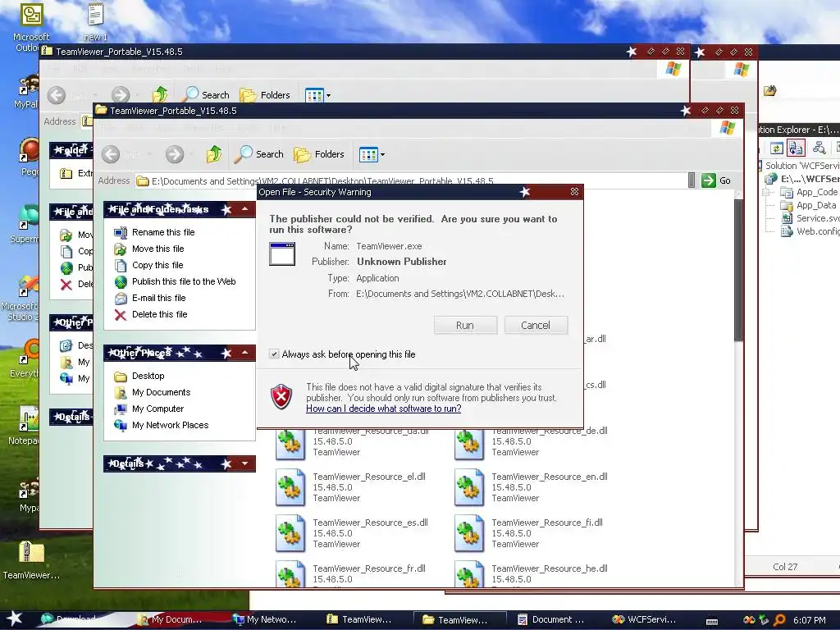Click the TeamViewer.exe application icon in dialog

(282, 253)
